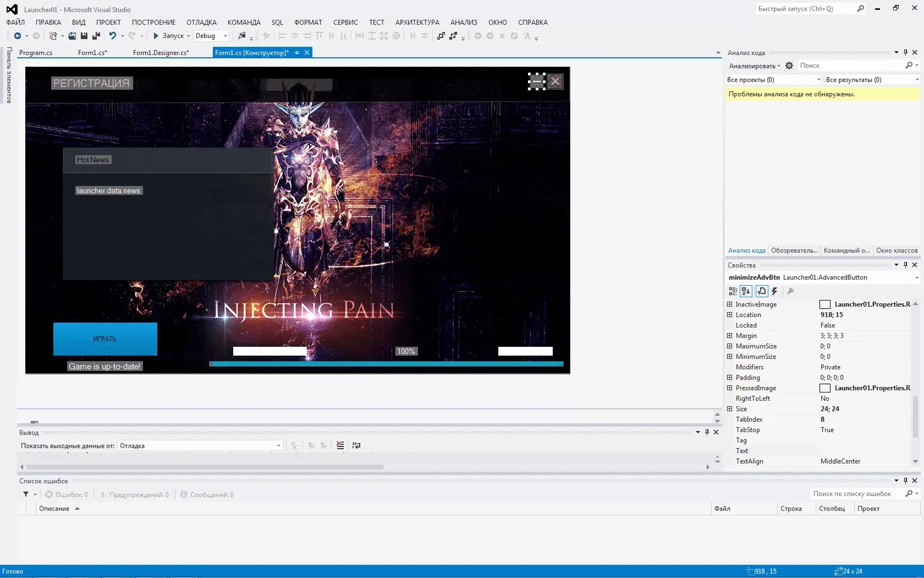Expand the Padding property
The image size is (924, 578).
pos(730,378)
